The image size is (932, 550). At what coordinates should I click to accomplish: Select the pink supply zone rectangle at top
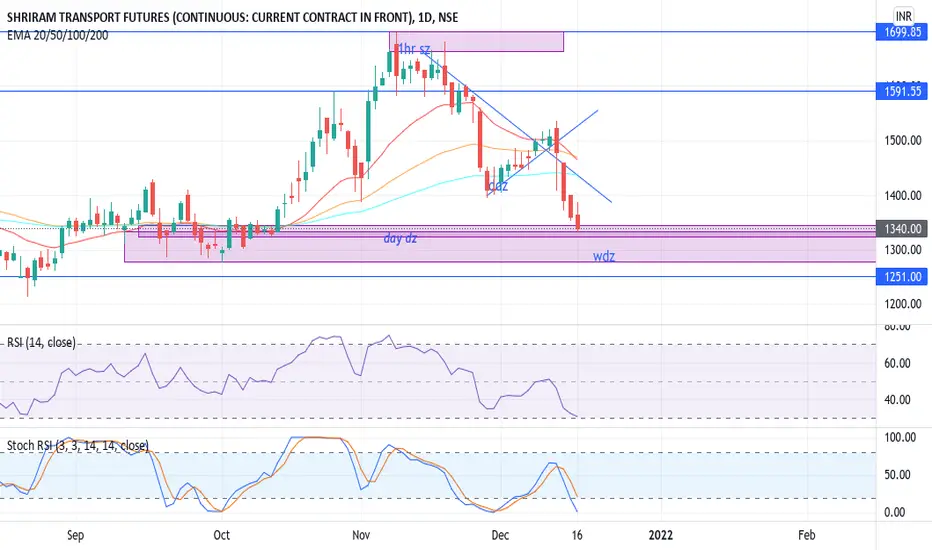tap(476, 42)
